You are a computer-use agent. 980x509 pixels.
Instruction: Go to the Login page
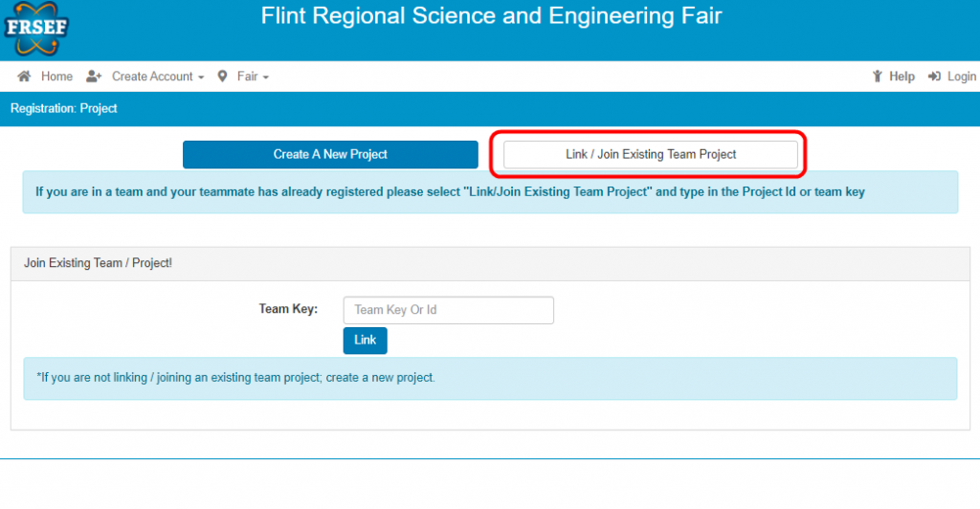[x=961, y=77]
